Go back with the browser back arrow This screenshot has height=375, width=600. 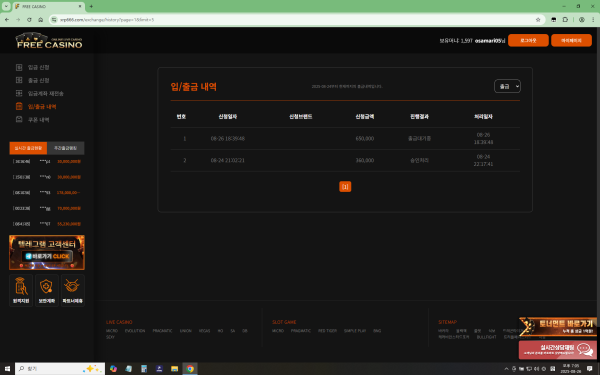[7, 20]
